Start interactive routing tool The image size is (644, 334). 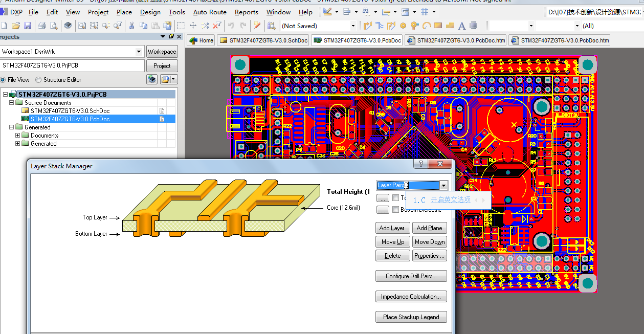[x=368, y=26]
